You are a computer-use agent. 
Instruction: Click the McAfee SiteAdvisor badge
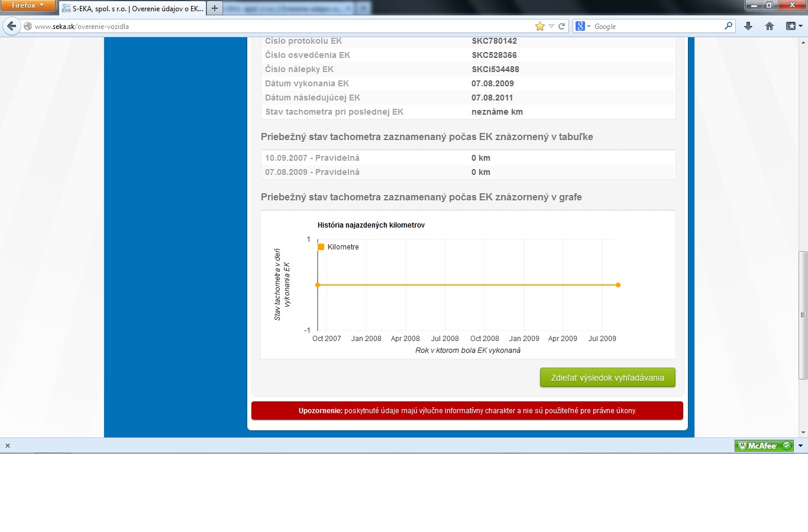coord(764,446)
